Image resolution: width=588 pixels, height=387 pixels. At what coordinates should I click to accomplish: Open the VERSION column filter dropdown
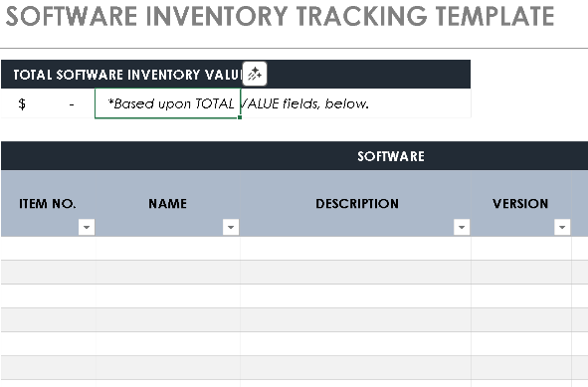tap(562, 227)
